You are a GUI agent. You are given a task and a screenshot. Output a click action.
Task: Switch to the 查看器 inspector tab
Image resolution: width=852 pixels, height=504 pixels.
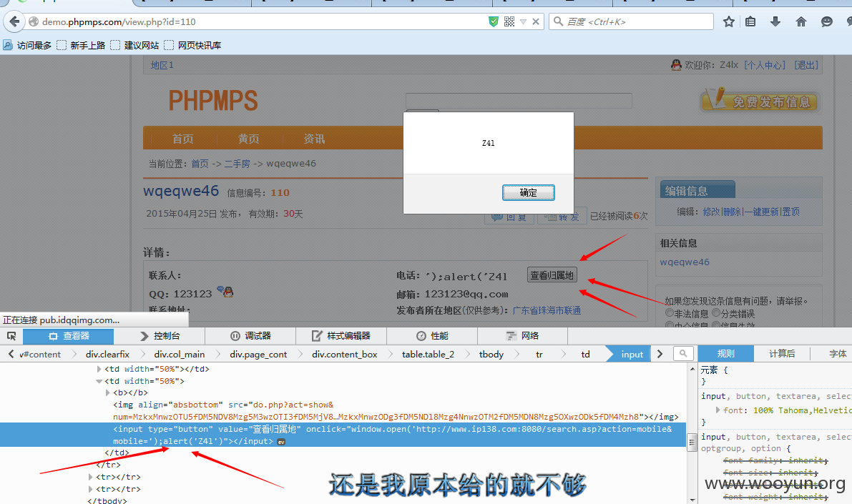pyautogui.click(x=69, y=336)
